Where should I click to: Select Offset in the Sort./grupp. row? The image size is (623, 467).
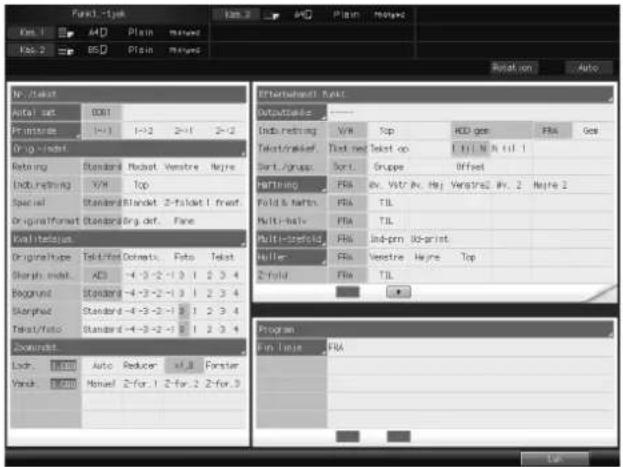pos(470,167)
